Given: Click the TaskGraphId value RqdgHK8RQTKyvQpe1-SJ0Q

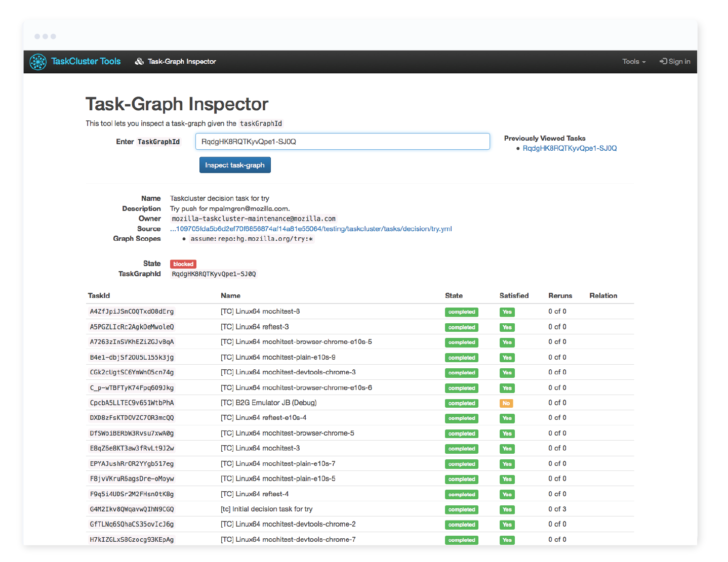Looking at the screenshot, I should click(x=214, y=274).
